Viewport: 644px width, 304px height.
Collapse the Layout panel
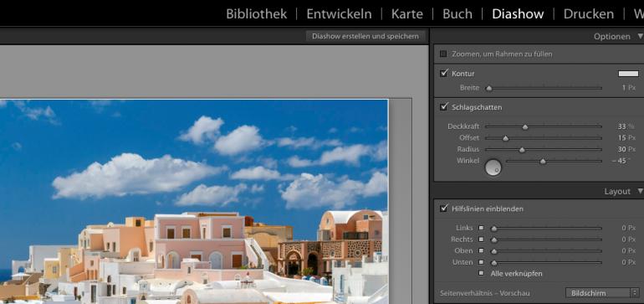(640, 191)
